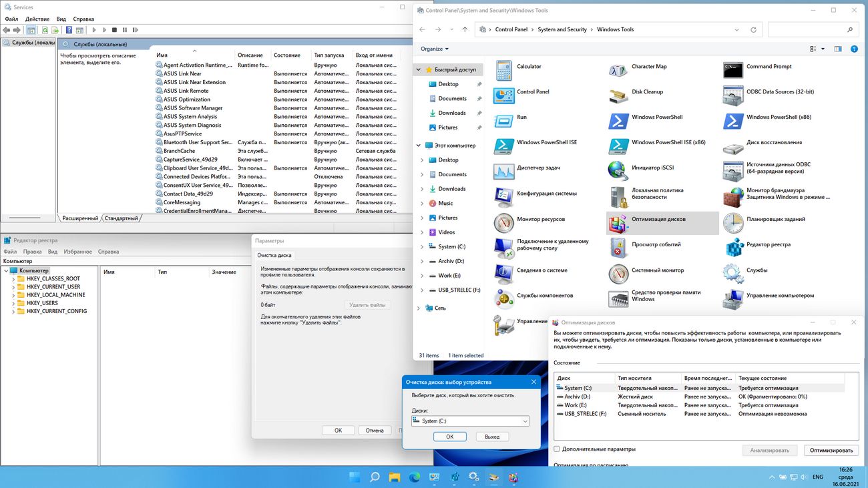This screenshot has height=488, width=868.
Task: Select the Archiv (D:) row in disk list
Action: tap(577, 397)
